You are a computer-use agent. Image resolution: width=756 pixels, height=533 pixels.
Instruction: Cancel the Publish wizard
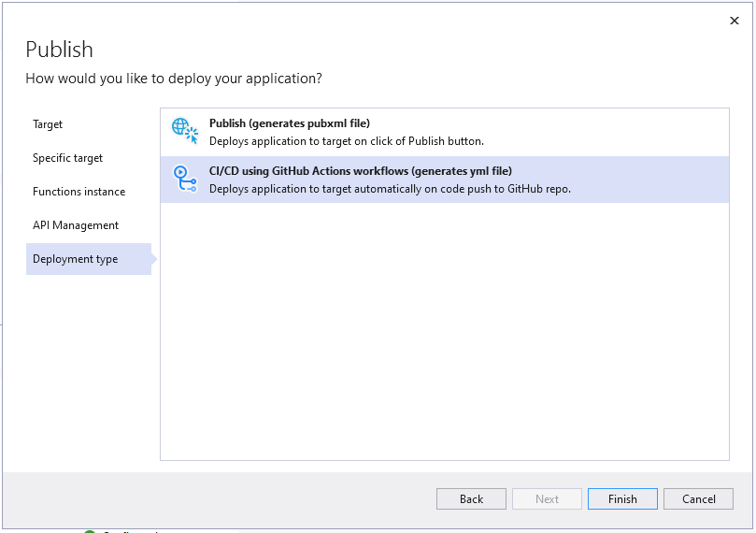(698, 499)
